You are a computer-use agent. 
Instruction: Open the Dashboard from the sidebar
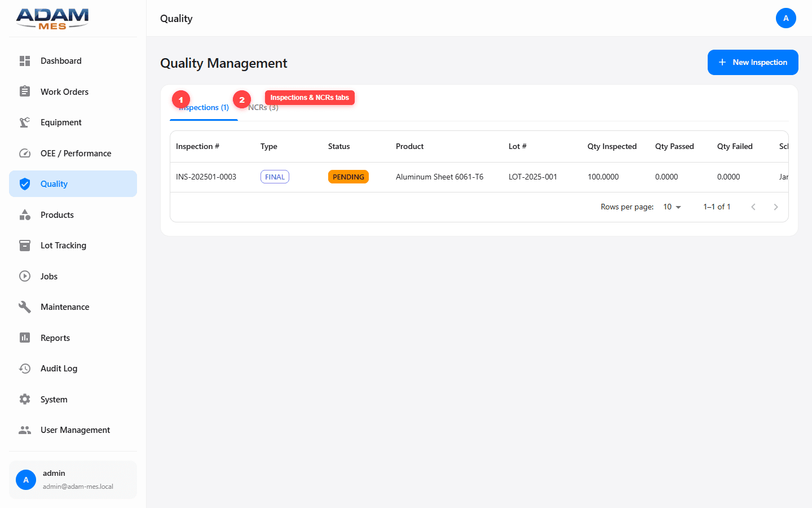(61, 60)
